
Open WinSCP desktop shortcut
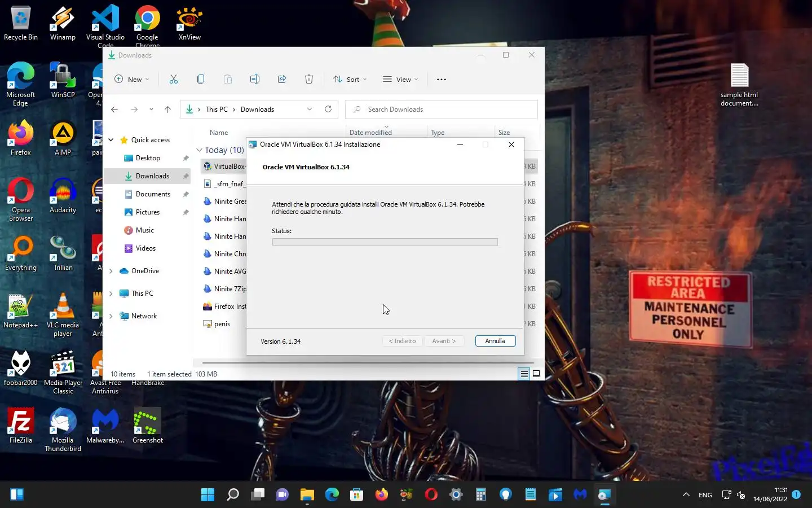pyautogui.click(x=63, y=81)
